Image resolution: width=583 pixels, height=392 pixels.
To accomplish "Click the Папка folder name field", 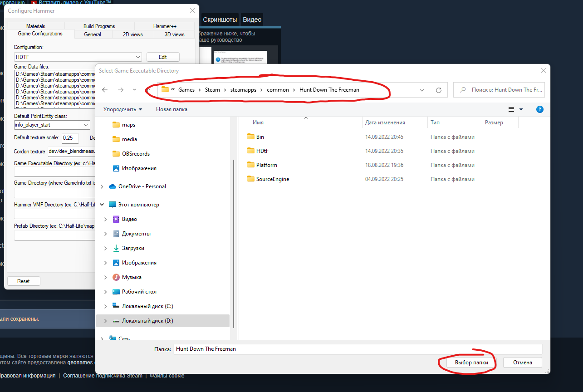I will [358, 349].
